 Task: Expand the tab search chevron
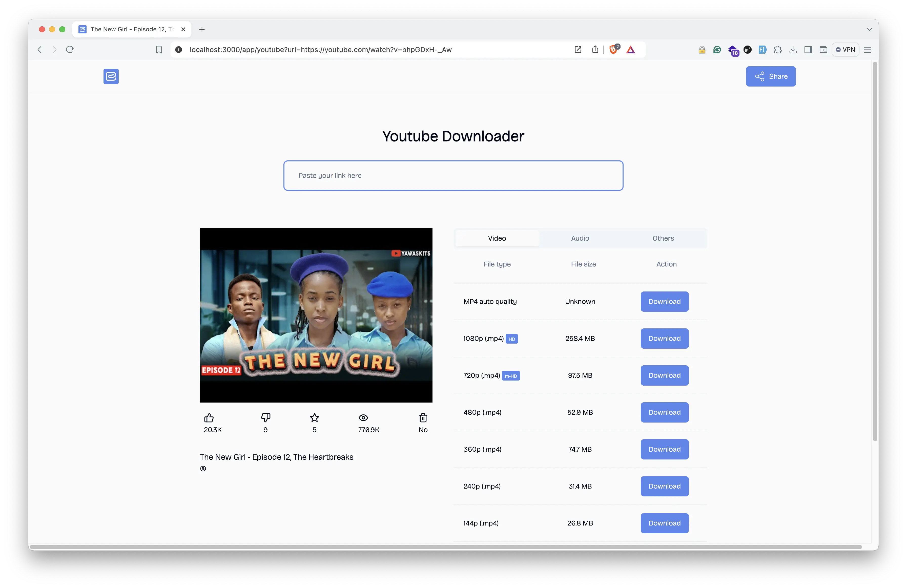pyautogui.click(x=869, y=29)
